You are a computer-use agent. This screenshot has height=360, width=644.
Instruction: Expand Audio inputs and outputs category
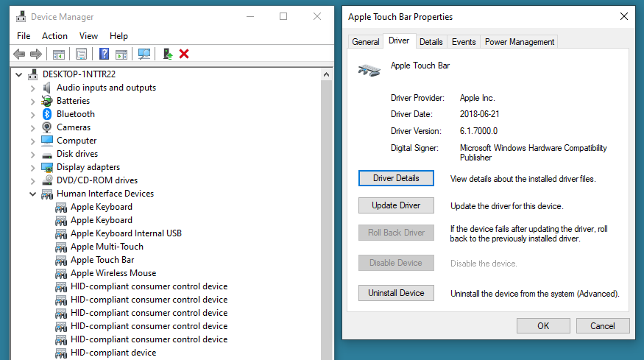pyautogui.click(x=33, y=88)
